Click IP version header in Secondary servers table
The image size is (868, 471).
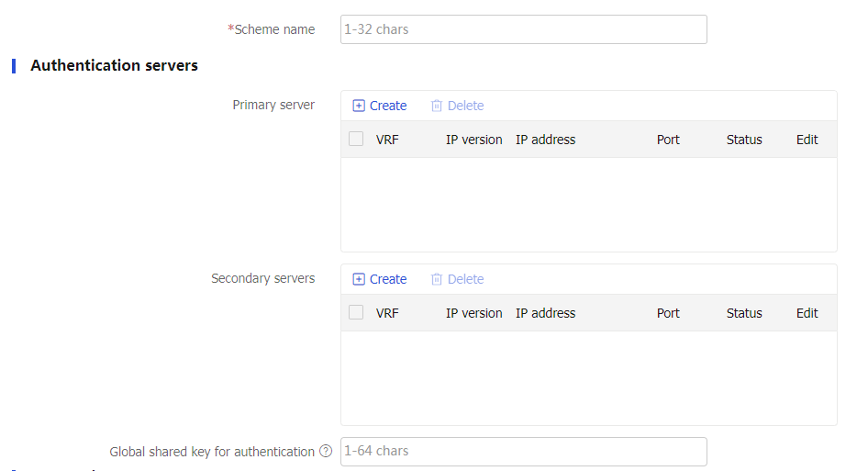[x=473, y=313]
